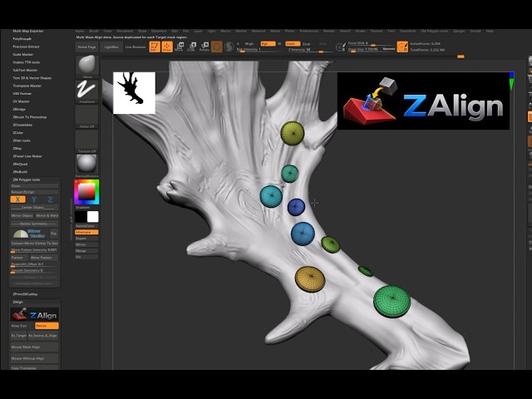The width and height of the screenshot is (532, 399).
Task: Open the Transform menu
Action: tap(407, 32)
